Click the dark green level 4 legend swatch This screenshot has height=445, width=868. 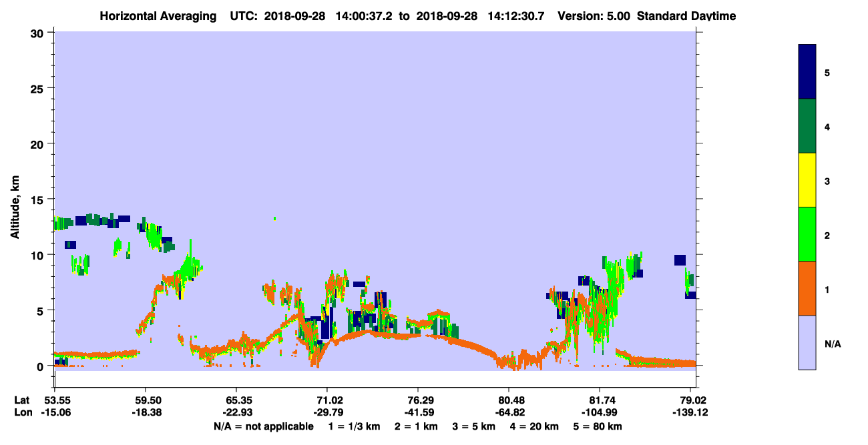click(807, 126)
